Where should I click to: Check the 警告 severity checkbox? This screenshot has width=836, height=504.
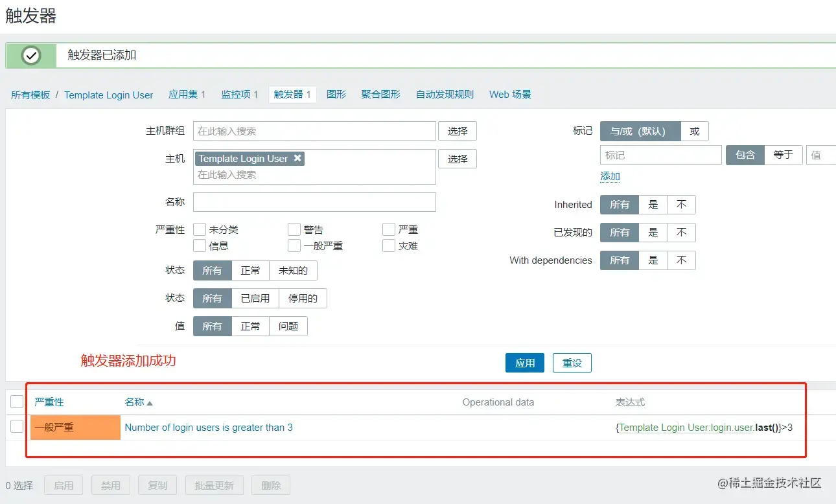point(294,229)
